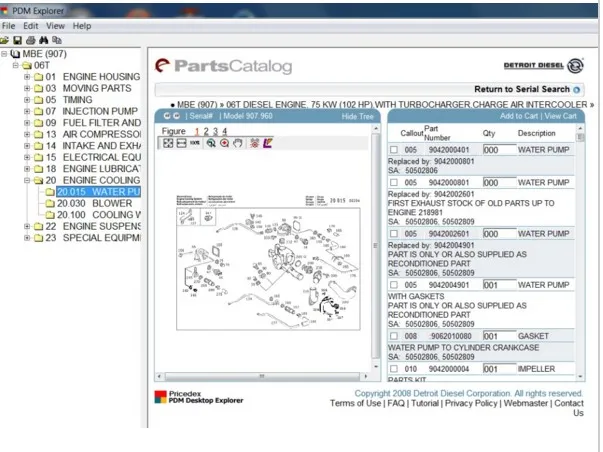Open the Terms of Use link
Viewport: 603px width, 452px height.
click(x=355, y=404)
